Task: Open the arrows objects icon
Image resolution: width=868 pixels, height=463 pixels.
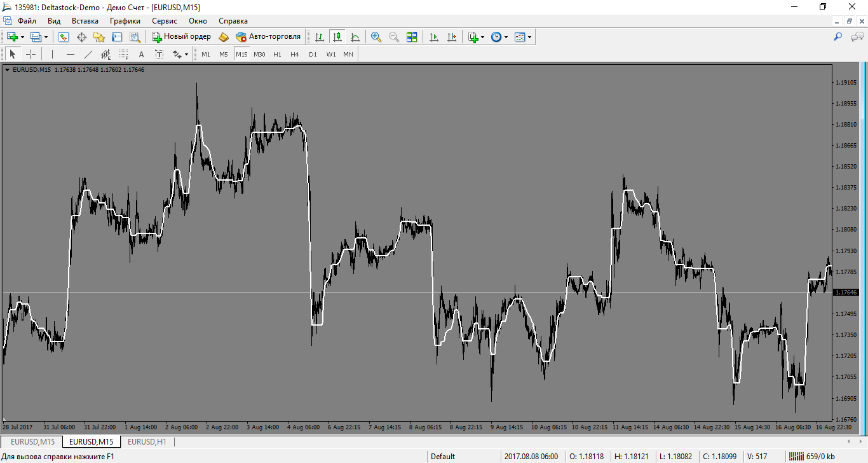Action: click(177, 54)
